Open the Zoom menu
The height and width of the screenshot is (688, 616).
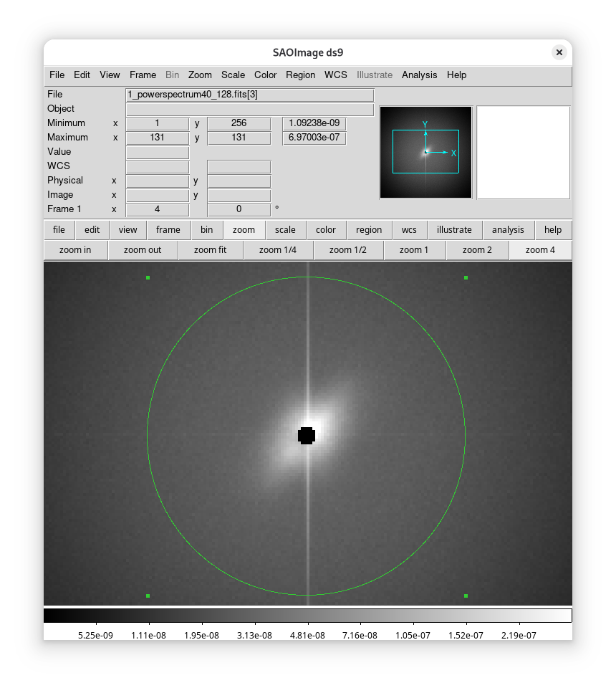(200, 75)
